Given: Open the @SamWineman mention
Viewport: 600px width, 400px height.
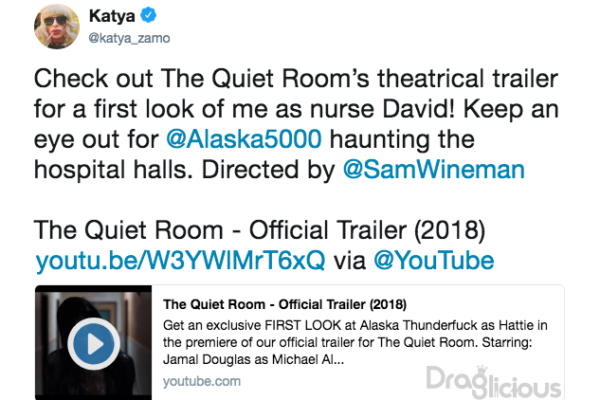Looking at the screenshot, I should point(434,170).
